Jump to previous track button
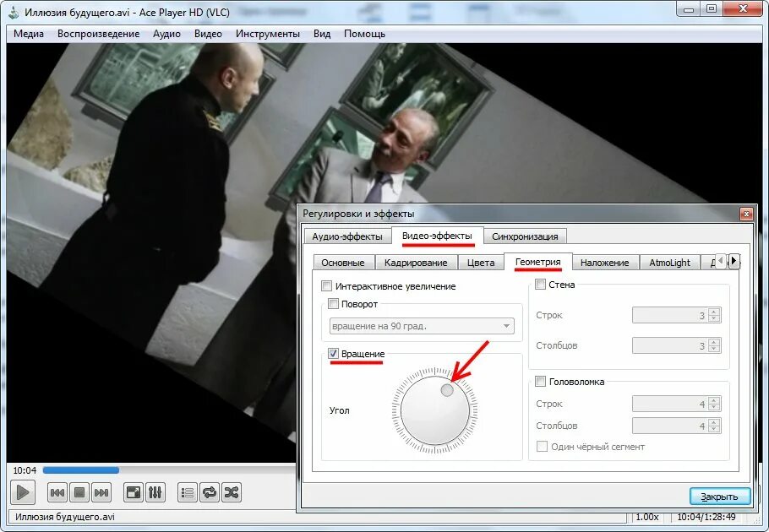 [57, 493]
